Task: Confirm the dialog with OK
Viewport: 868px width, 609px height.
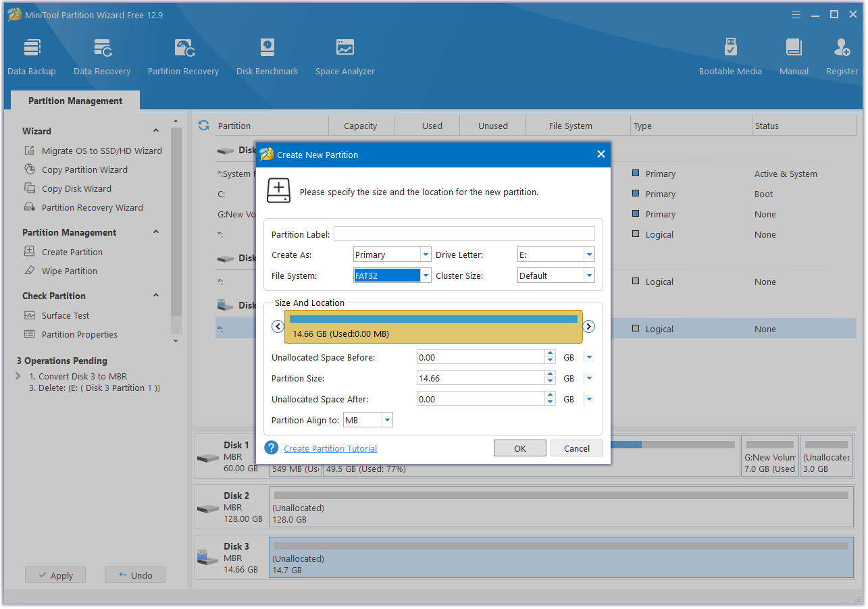Action: pos(520,448)
